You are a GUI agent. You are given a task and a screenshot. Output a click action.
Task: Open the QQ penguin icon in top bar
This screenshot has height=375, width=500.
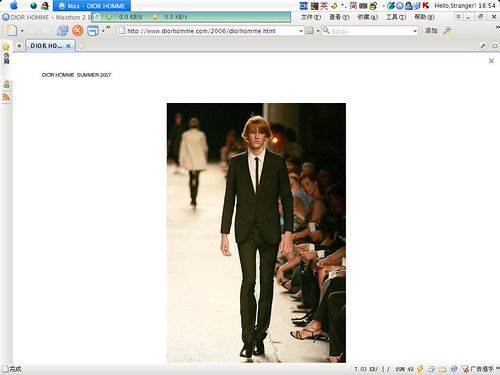click(45, 6)
